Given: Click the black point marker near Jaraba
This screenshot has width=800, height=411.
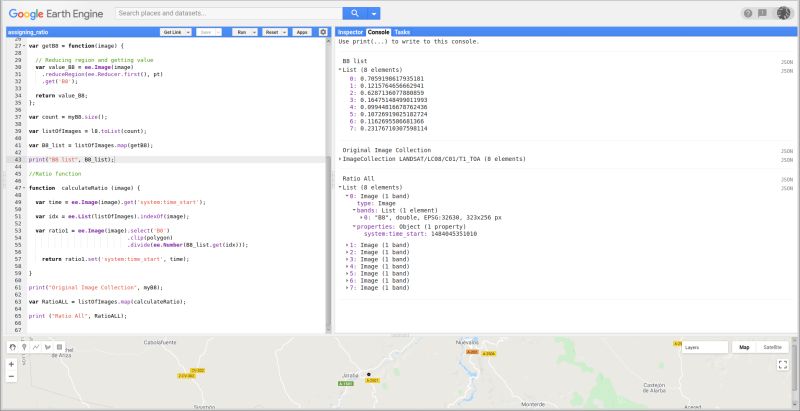Looking at the screenshot, I should 368,374.
